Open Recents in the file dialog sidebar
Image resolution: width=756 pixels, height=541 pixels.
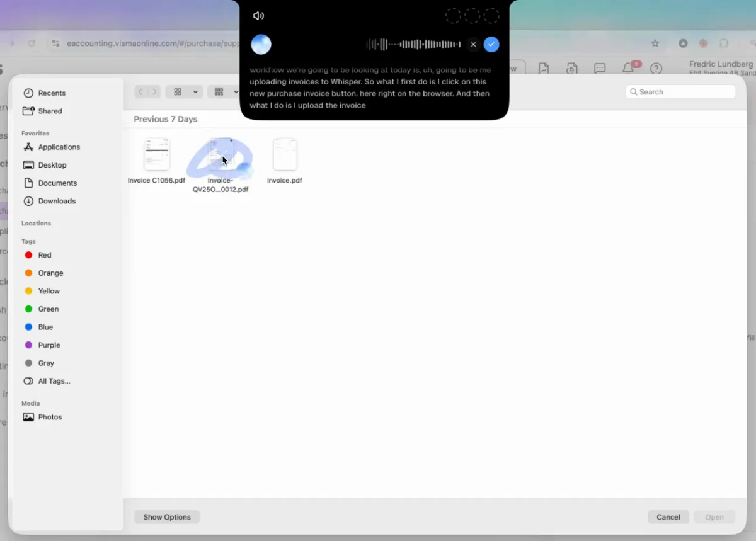click(x=44, y=93)
